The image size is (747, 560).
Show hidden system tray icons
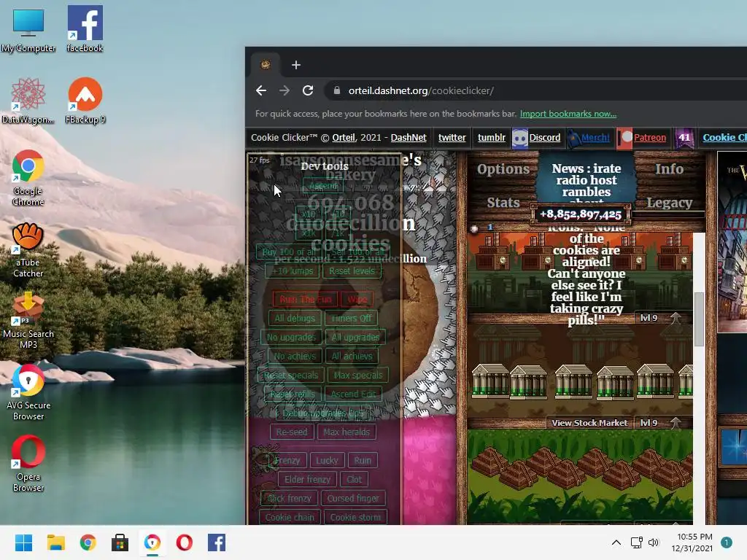616,542
